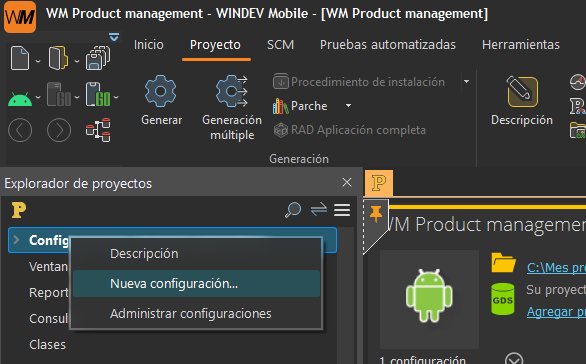This screenshot has width=586, height=364.
Task: Click the large Android robot thumbnail
Action: (429, 296)
